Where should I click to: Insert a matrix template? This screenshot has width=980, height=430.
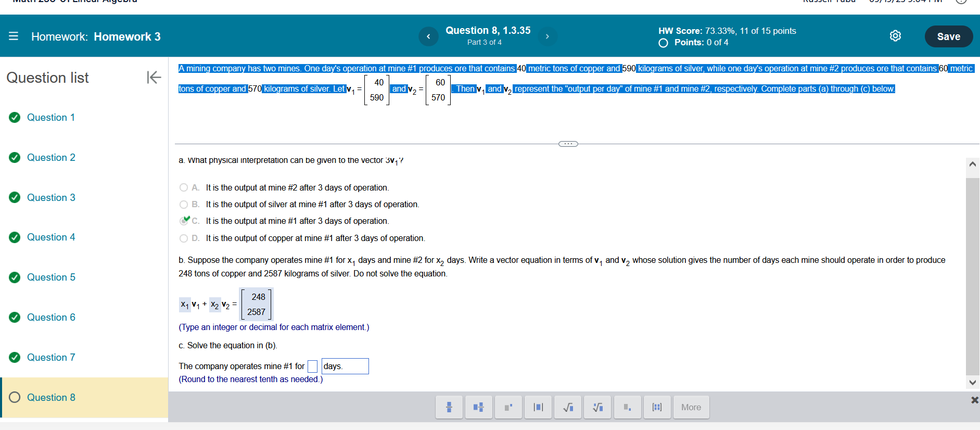click(x=657, y=407)
